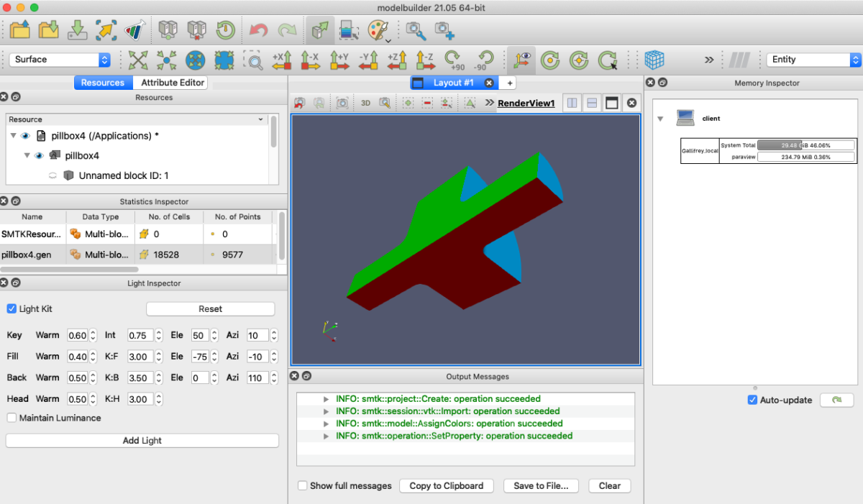Click the red Undo arrow
Screen dimensions: 863x504
pyautogui.click(x=258, y=30)
